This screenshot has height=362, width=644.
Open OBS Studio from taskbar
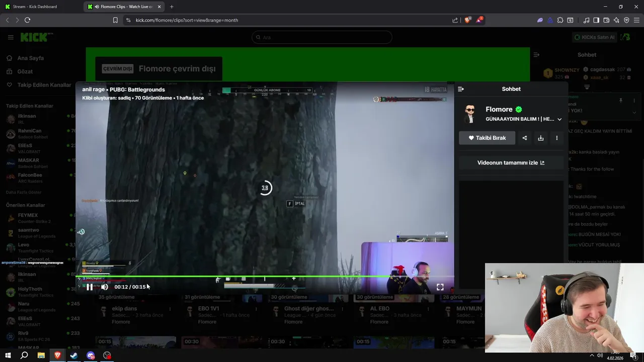tap(107, 355)
